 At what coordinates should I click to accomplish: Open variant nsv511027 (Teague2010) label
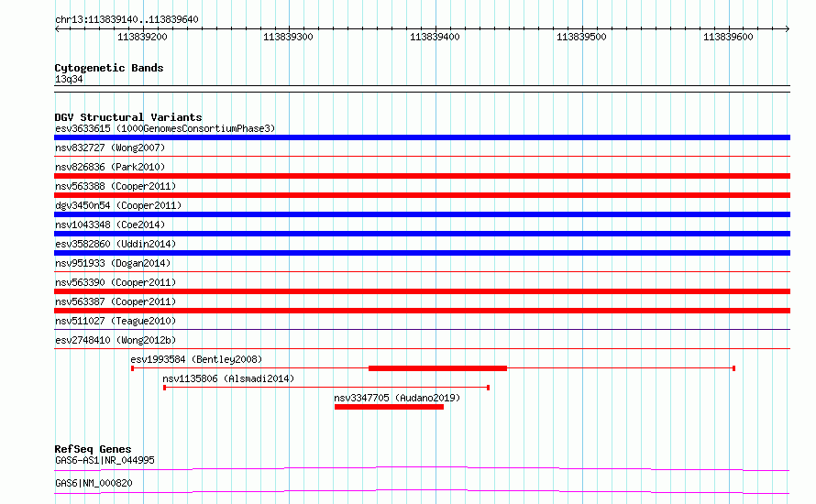116,321
